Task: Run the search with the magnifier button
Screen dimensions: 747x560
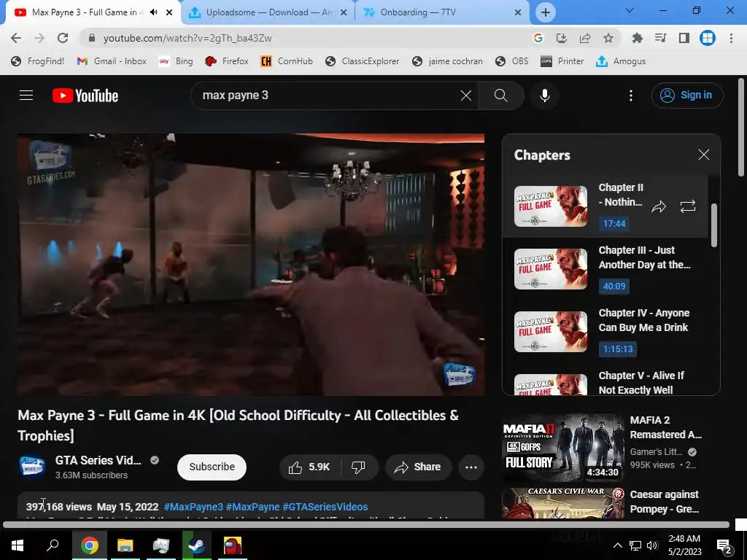Action: (x=500, y=96)
